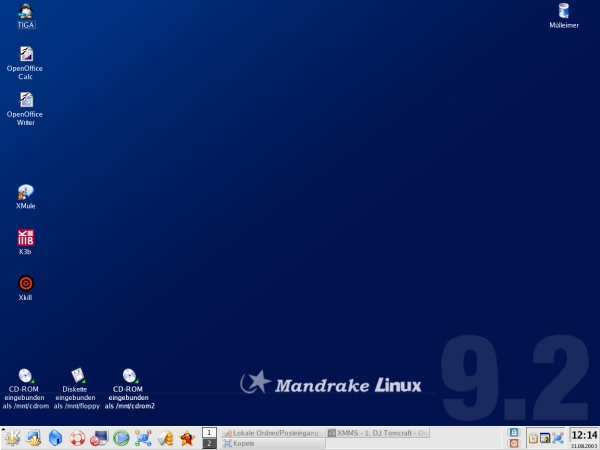
Task: Click the monitor with red swirl icon
Action: pos(99,438)
